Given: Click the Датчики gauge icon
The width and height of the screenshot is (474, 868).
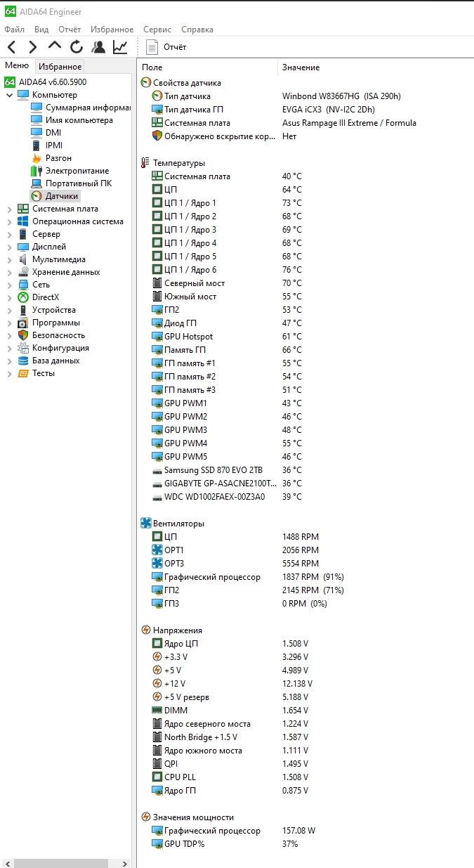Looking at the screenshot, I should click(37, 196).
